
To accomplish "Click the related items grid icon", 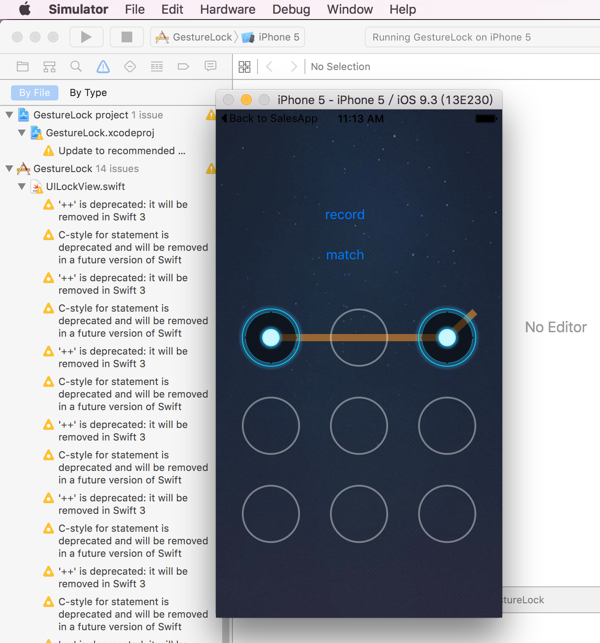I will coord(244,67).
